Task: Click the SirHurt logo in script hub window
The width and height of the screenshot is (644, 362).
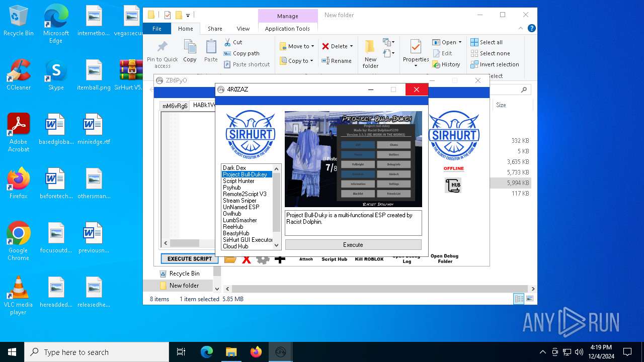Action: coord(250,134)
